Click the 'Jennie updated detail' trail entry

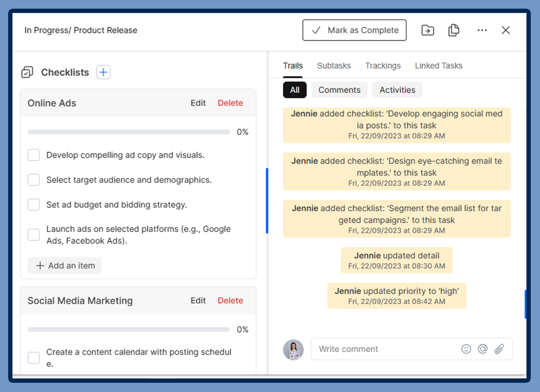[x=396, y=260]
